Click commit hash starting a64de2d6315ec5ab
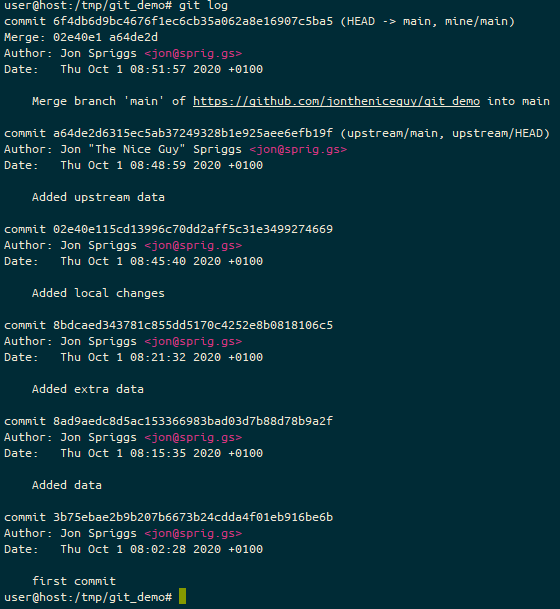Viewport: 560px width, 609px height. click(193, 133)
